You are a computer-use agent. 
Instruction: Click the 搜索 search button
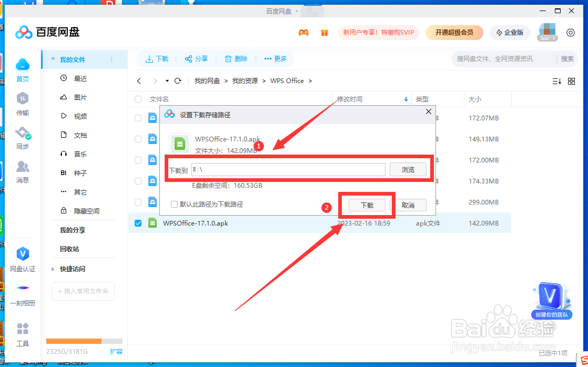coord(567,59)
